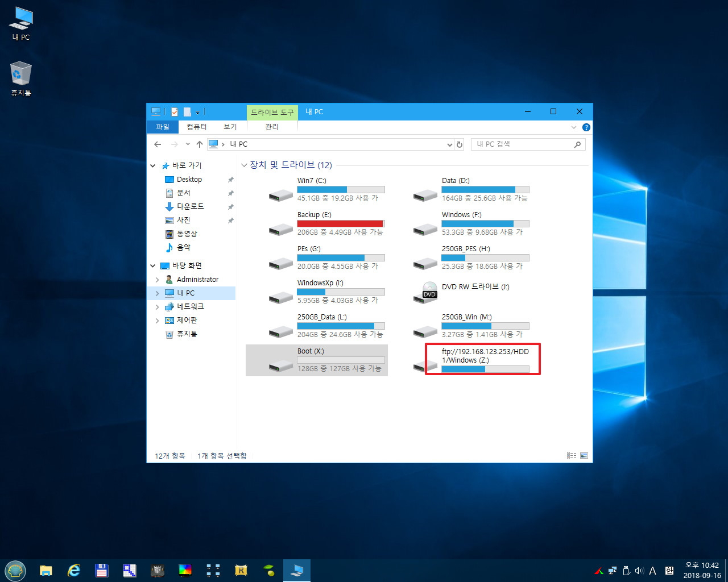Collapse the 장치 및 드라이브 group
Screen dimensions: 728x582
coord(244,165)
